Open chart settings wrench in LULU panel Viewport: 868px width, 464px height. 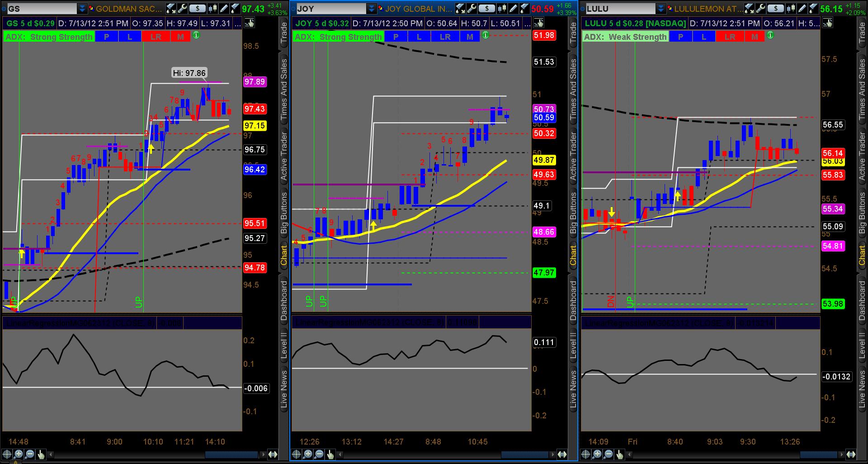pyautogui.click(x=761, y=8)
